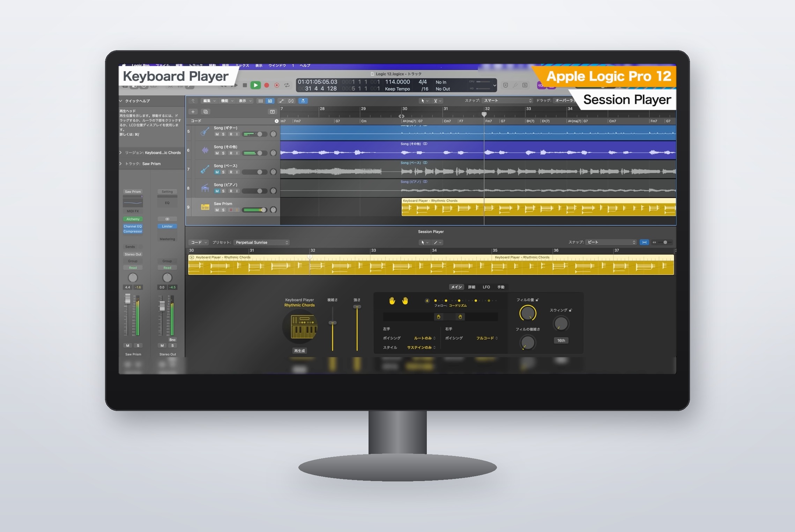The image size is (795, 532).
Task: Click the Keyboard Player instrument image
Action: [x=300, y=327]
